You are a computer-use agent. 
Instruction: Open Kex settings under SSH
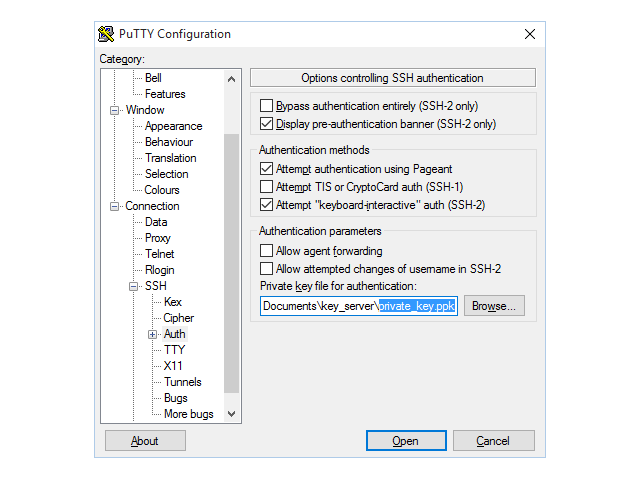(173, 302)
